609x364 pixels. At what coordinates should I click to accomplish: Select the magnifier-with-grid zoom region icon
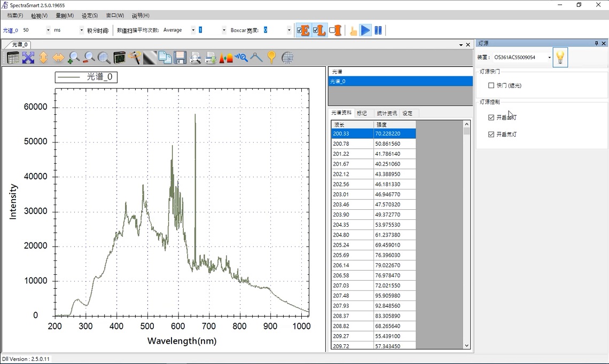tap(104, 58)
